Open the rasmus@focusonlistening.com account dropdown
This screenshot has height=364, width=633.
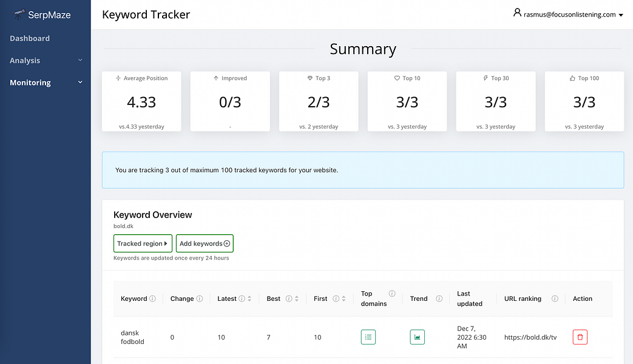[574, 15]
